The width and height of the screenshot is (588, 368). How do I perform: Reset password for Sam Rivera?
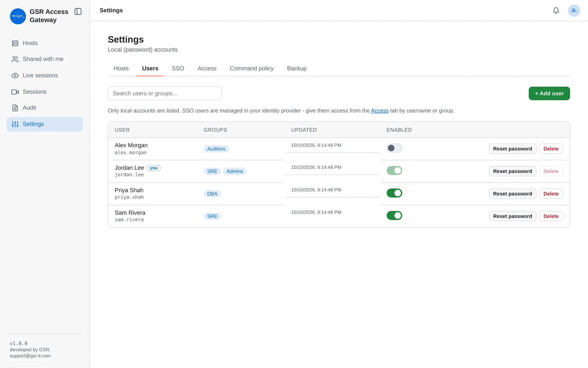pos(512,216)
